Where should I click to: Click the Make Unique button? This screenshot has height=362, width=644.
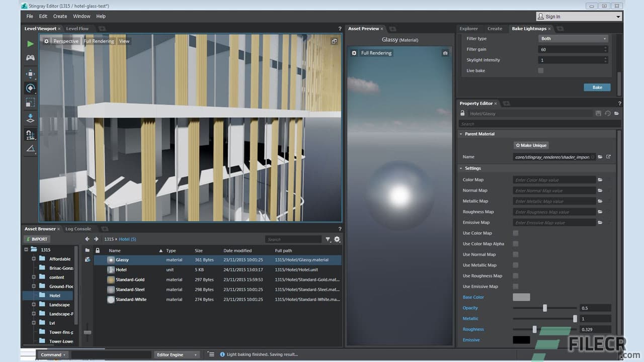coord(531,145)
